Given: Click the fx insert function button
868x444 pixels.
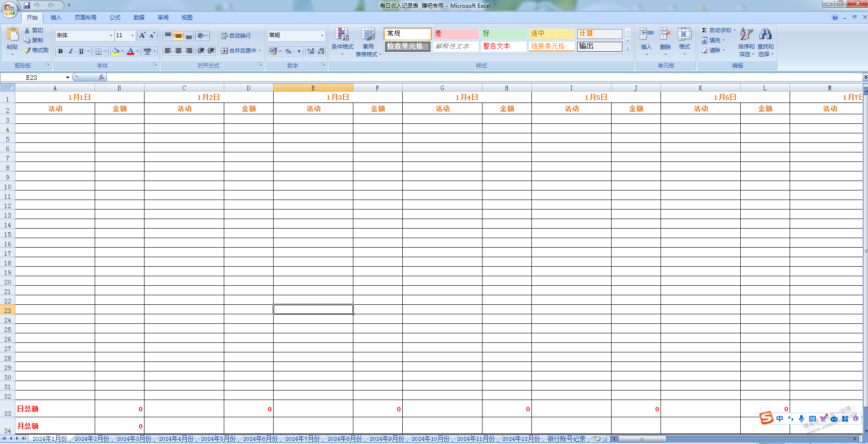Looking at the screenshot, I should (x=101, y=78).
